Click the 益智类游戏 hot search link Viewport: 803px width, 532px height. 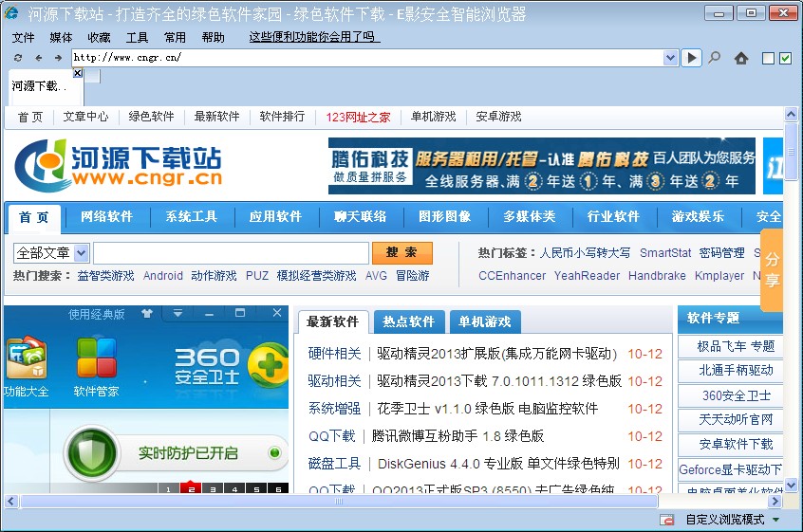point(105,276)
